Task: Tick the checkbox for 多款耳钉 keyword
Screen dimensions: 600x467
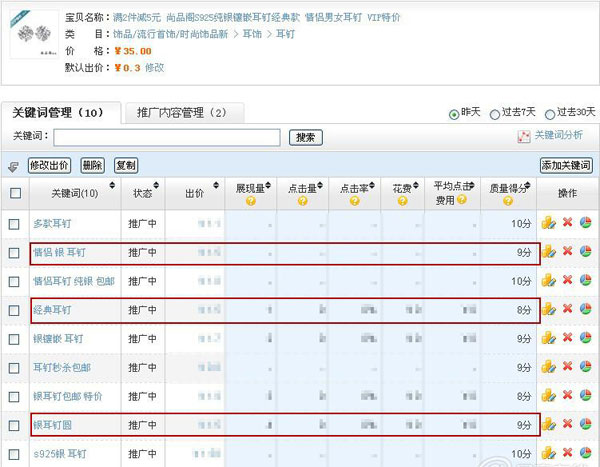Action: click(14, 223)
